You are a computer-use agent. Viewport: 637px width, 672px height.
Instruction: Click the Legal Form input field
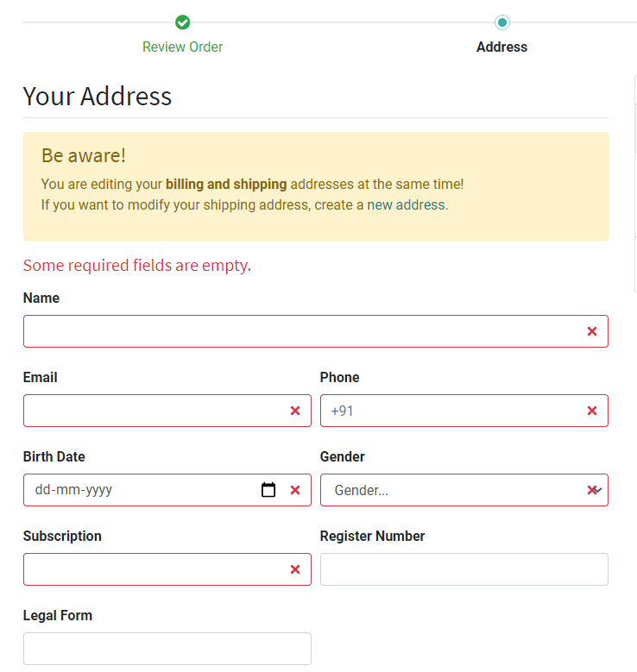(x=167, y=649)
